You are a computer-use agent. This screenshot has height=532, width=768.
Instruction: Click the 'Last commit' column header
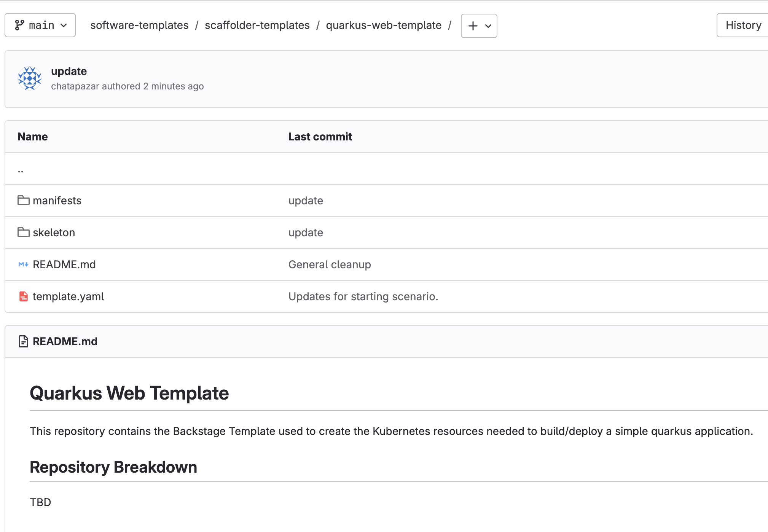[x=320, y=137]
